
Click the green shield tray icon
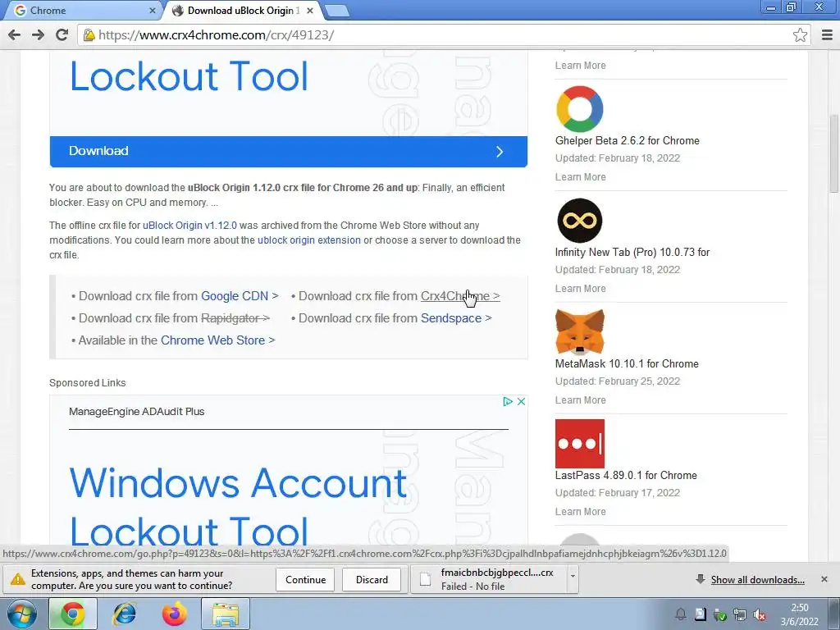(x=720, y=614)
